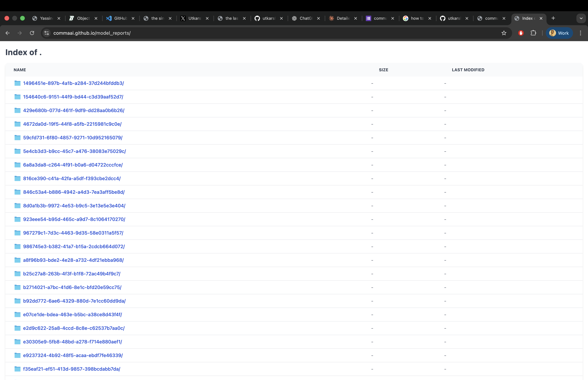Open folder 923eee54-b95d-465c-a9d7-8c1064170270
588x380 pixels.
tap(74, 219)
